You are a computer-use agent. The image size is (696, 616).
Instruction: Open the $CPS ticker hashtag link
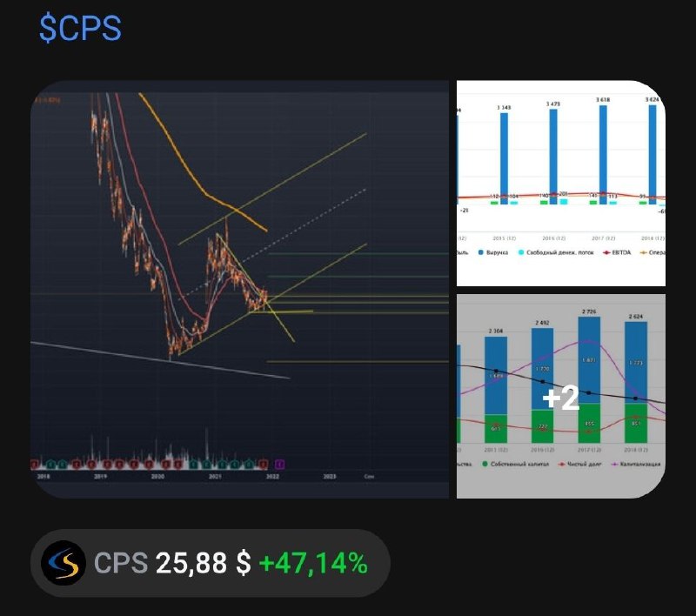pos(80,29)
